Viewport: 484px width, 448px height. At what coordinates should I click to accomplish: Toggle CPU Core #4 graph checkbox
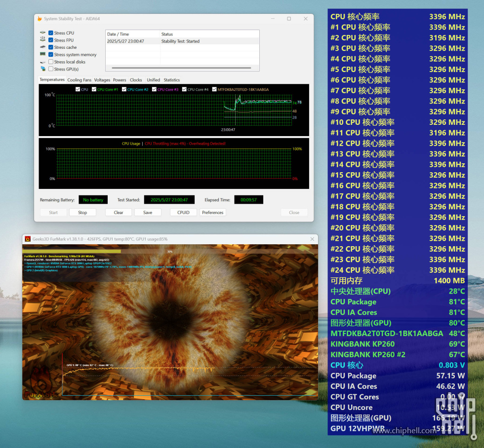(184, 89)
